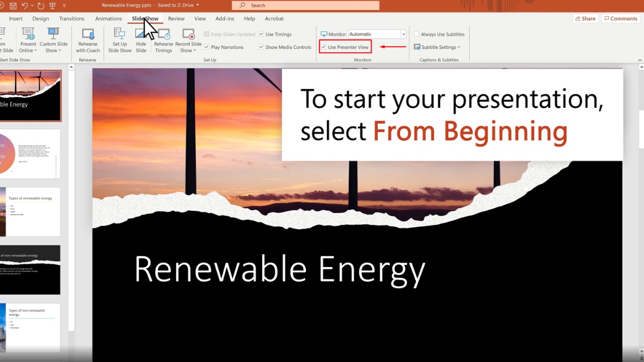Switch to the Animations tab
This screenshot has width=644, height=362.
point(108,18)
